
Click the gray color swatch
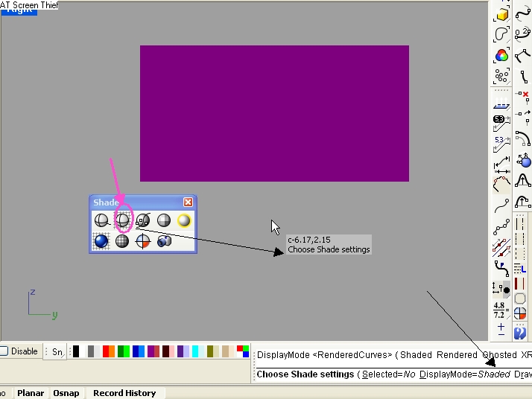94,351
